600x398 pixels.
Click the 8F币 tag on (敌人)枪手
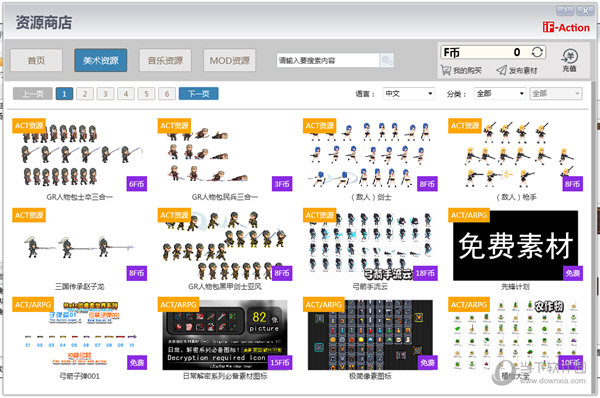(573, 184)
